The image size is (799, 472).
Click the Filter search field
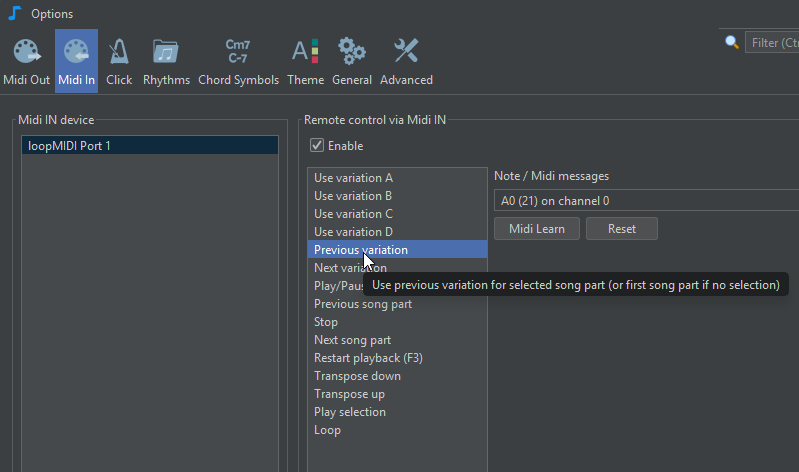point(772,43)
